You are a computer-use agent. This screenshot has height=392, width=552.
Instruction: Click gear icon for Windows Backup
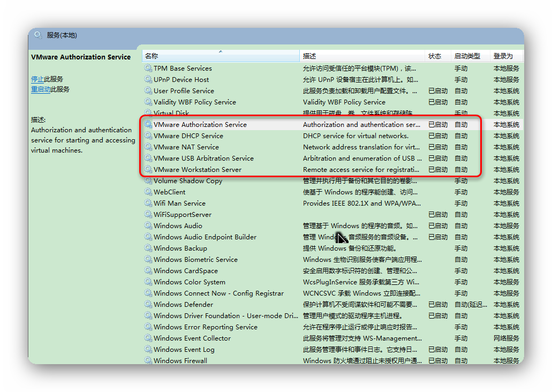click(148, 248)
